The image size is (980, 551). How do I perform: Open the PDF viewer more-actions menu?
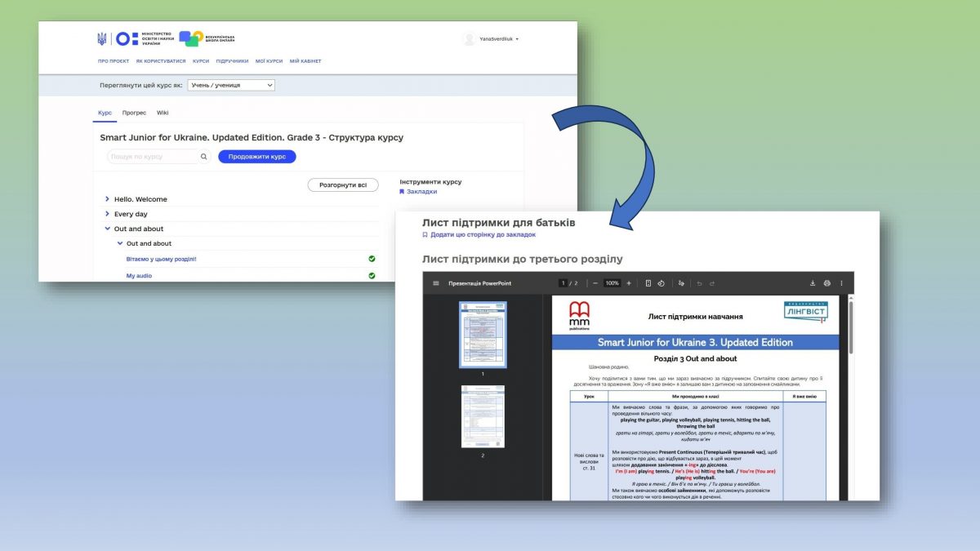(841, 283)
